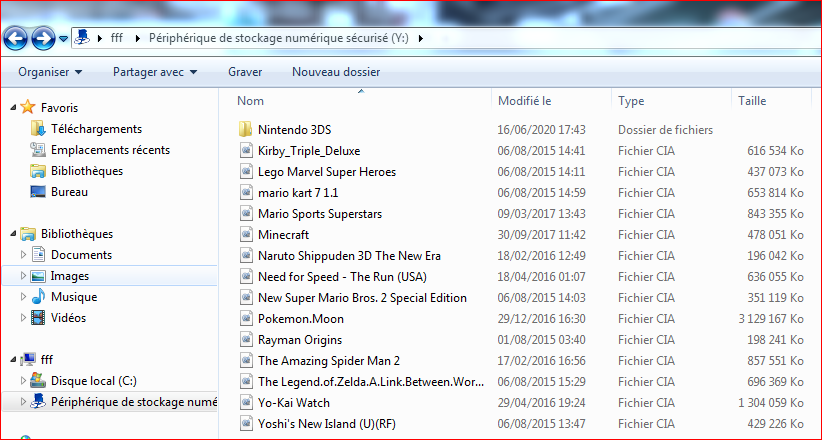The image size is (822, 440).
Task: Create a folder with 'Nouveau dossier'
Action: [336, 72]
